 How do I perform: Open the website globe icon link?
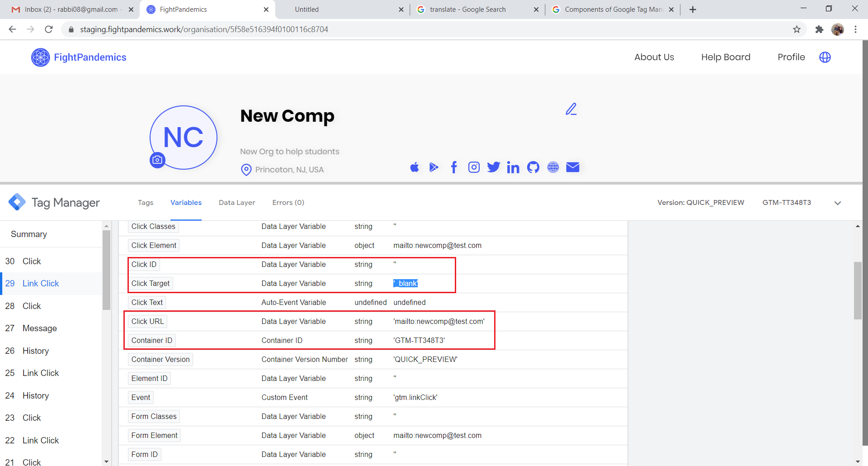(x=553, y=167)
